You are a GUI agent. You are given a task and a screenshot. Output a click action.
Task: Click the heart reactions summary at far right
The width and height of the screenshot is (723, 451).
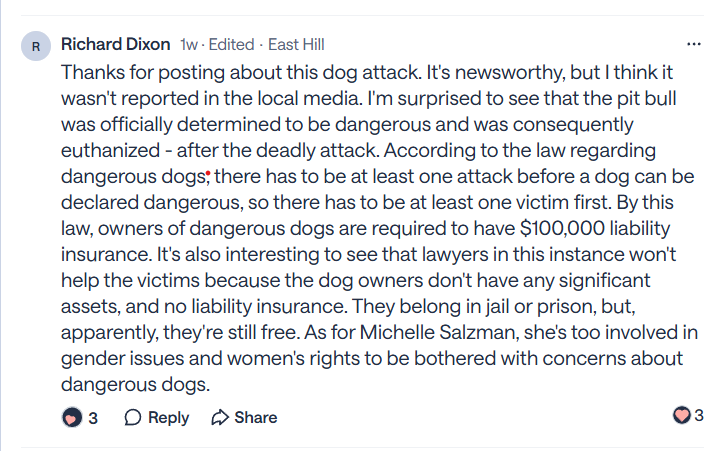click(682, 415)
